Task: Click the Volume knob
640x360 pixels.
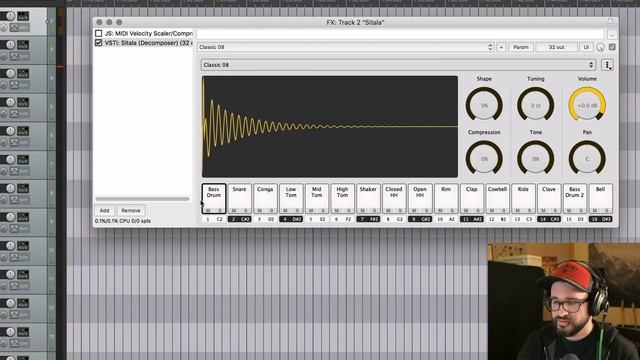Action: point(587,105)
